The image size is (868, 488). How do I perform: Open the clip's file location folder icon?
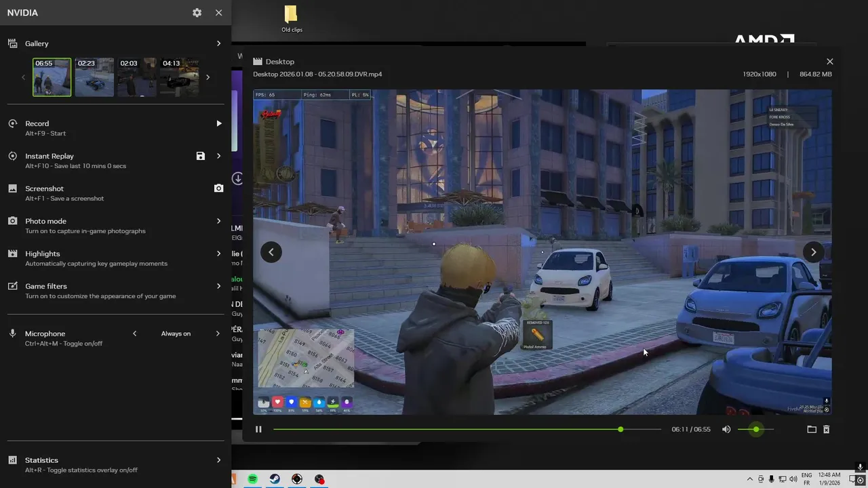coord(812,429)
